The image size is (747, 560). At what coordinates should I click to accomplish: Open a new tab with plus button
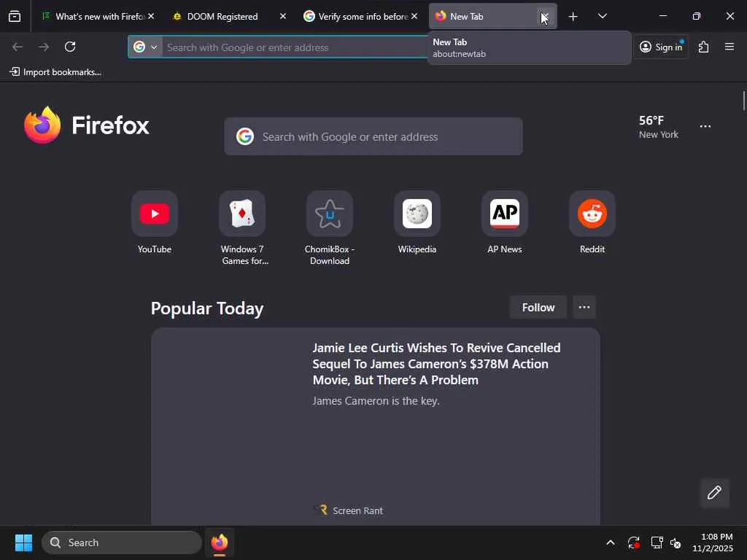[x=573, y=17]
